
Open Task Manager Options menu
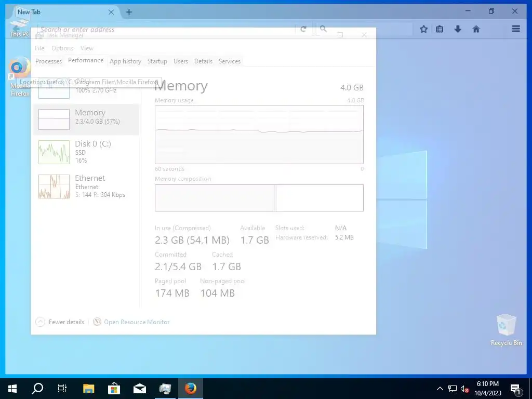click(x=62, y=48)
